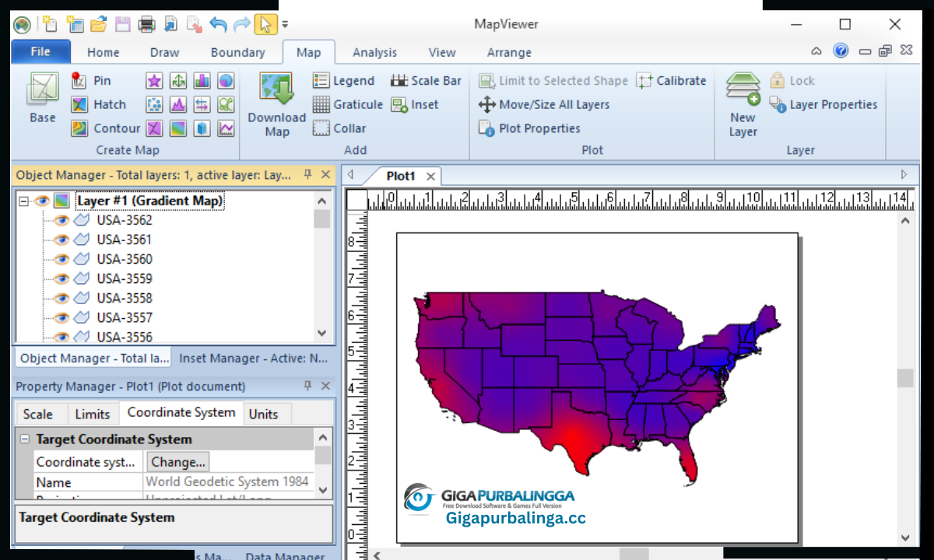Choose the line graph map icon

coord(226,128)
